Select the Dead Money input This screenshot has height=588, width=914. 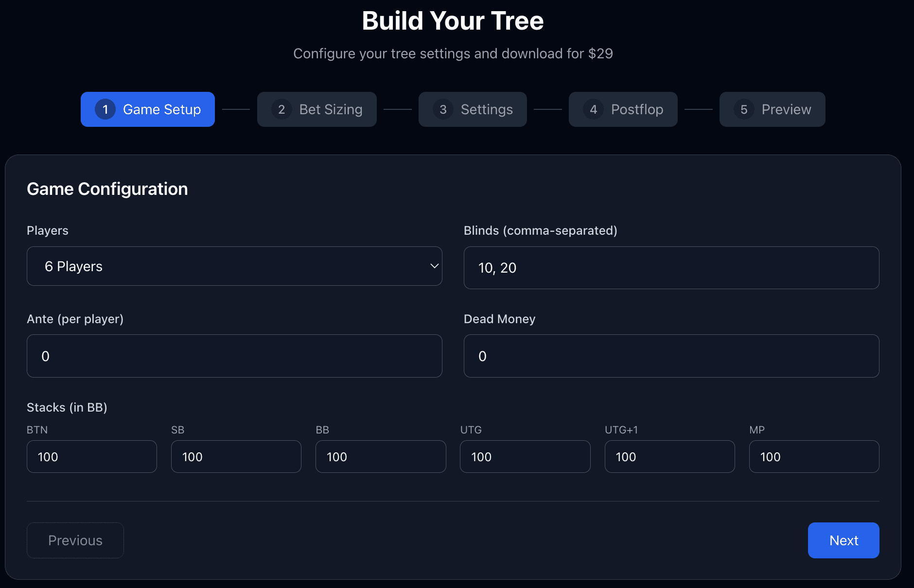click(671, 356)
